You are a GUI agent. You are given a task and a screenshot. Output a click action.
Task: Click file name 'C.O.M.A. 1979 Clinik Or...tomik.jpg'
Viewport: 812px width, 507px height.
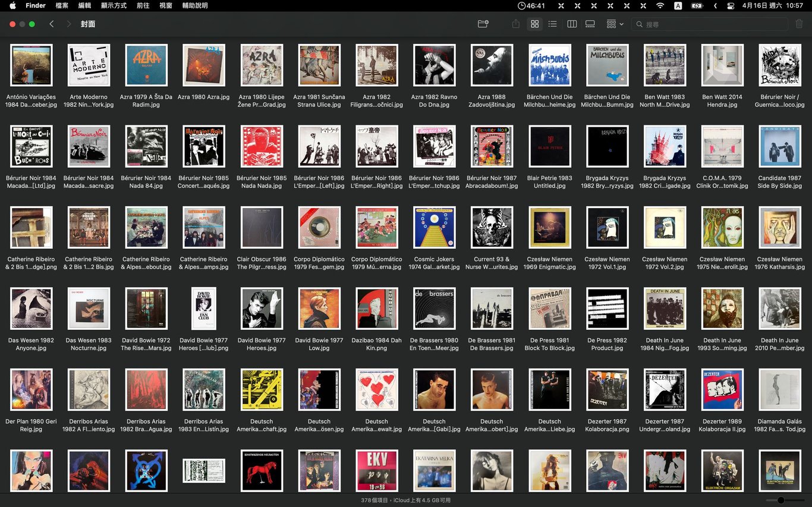click(x=722, y=182)
